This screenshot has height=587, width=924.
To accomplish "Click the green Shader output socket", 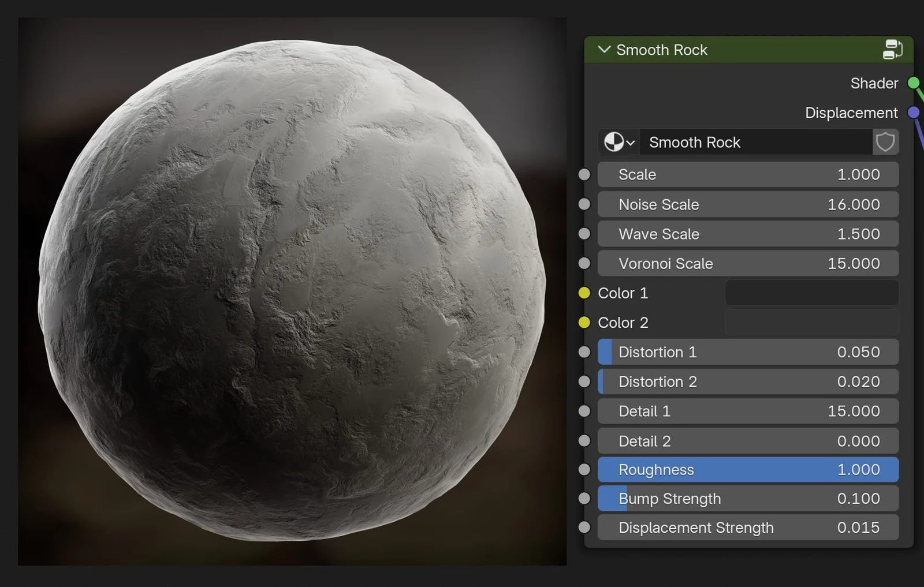I will (x=913, y=83).
